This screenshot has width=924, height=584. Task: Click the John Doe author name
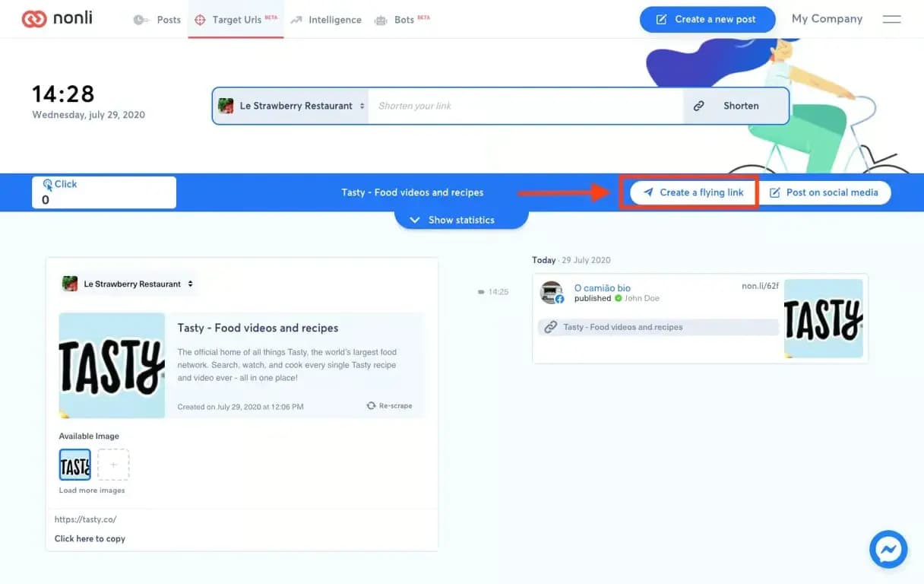click(642, 298)
